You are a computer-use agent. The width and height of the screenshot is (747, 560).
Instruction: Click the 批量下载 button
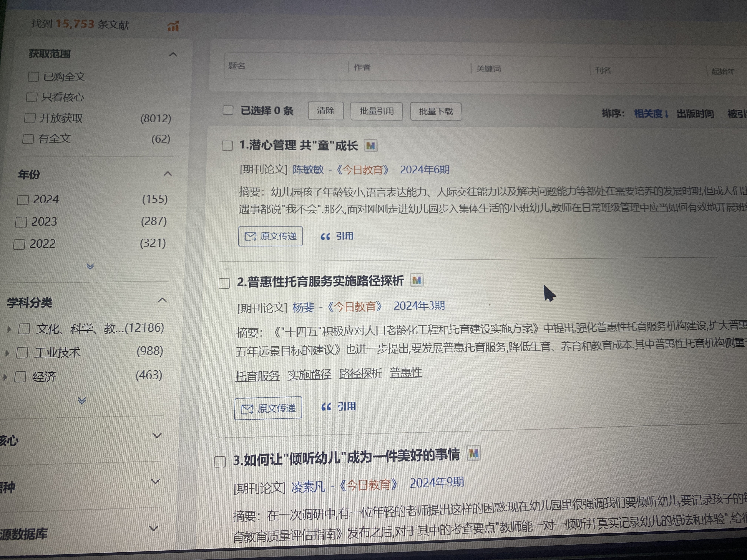click(436, 111)
